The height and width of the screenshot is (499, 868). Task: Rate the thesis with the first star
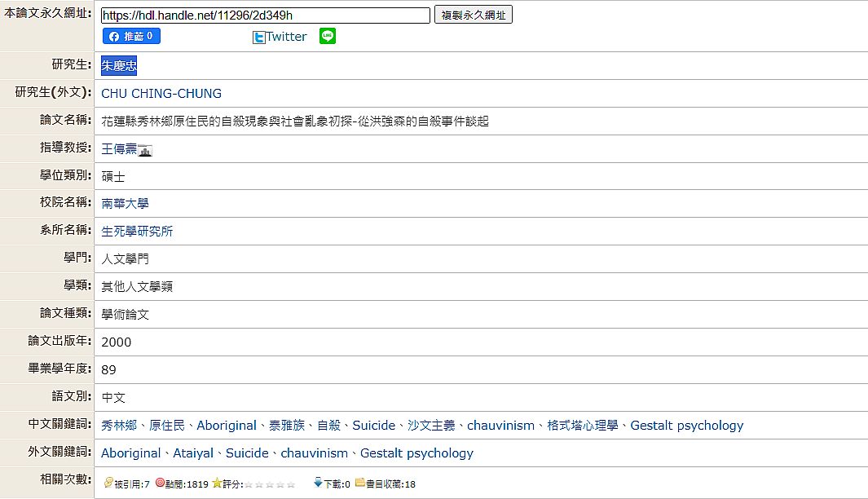[249, 484]
